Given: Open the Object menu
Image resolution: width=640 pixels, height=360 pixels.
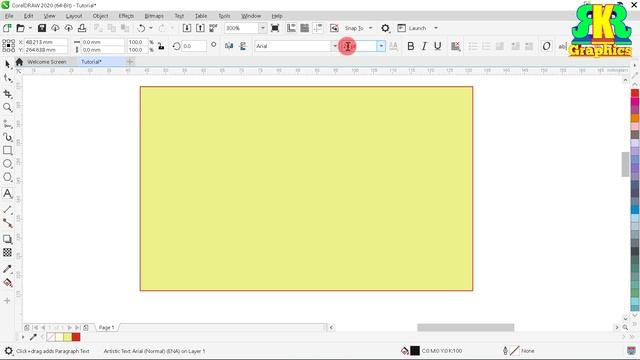Looking at the screenshot, I should coord(100,16).
